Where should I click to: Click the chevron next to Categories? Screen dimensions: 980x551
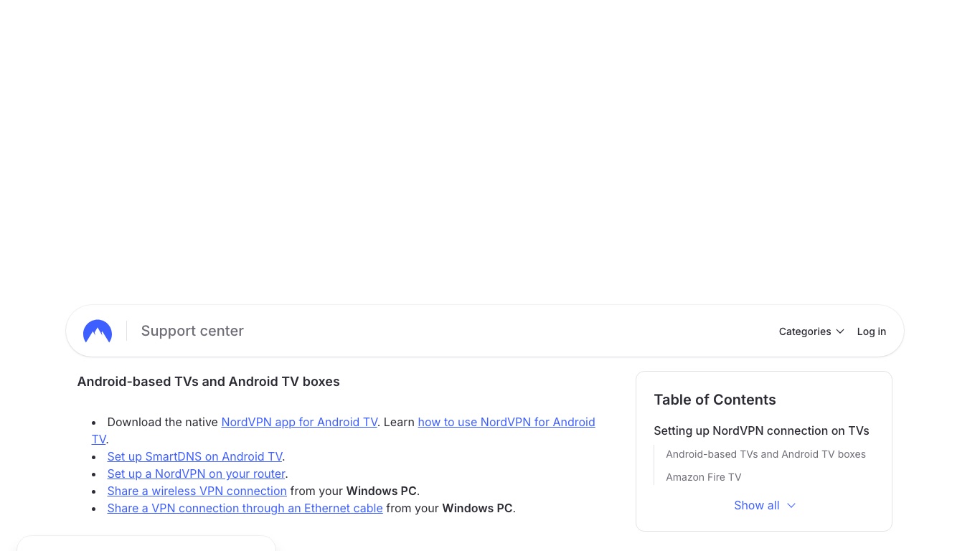[840, 331]
